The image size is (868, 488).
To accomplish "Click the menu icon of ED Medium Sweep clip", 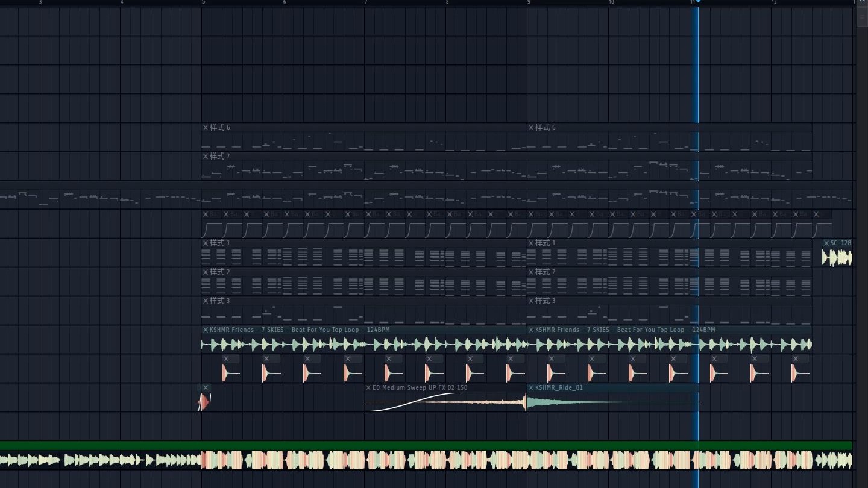I will coord(368,387).
